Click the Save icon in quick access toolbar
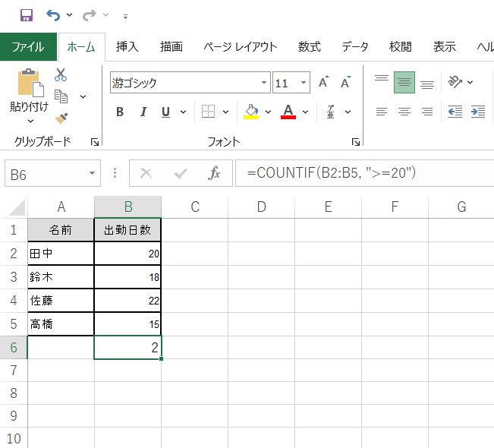The image size is (494, 448). [26, 15]
